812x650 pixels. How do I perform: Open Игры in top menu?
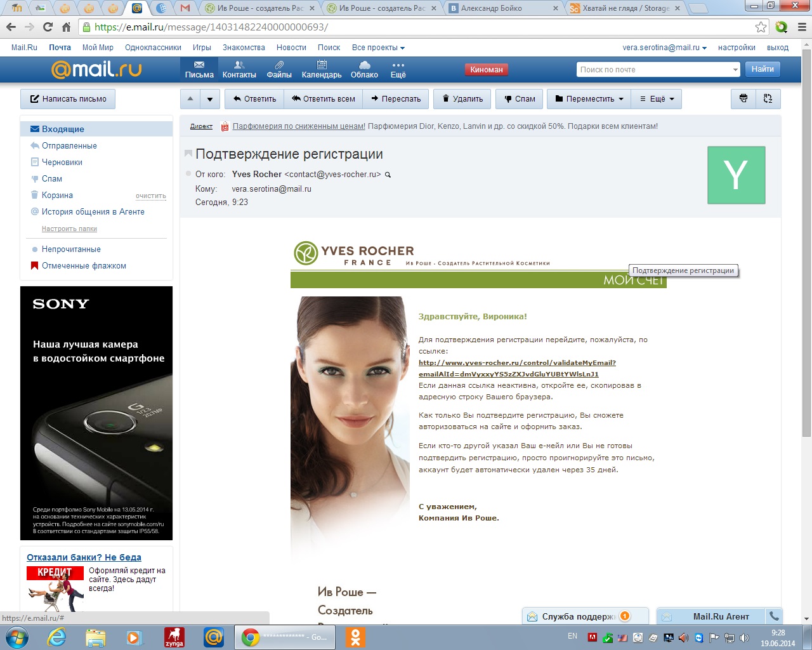(x=202, y=48)
